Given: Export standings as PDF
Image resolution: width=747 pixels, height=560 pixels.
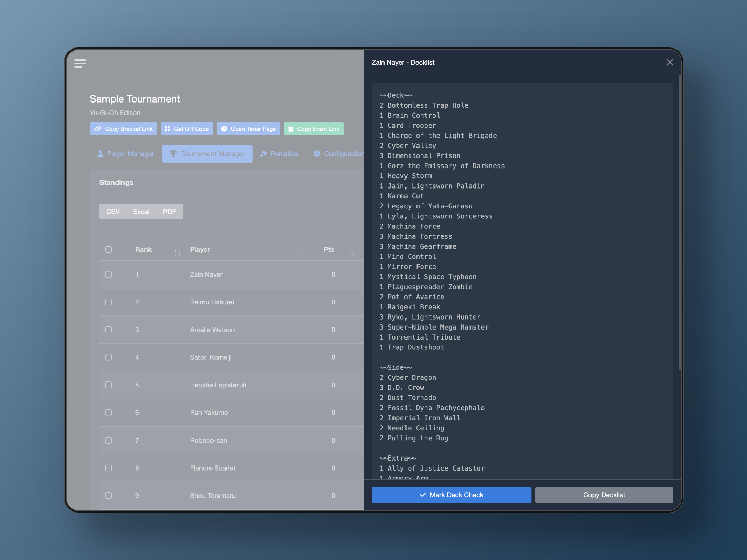Looking at the screenshot, I should coord(169,212).
